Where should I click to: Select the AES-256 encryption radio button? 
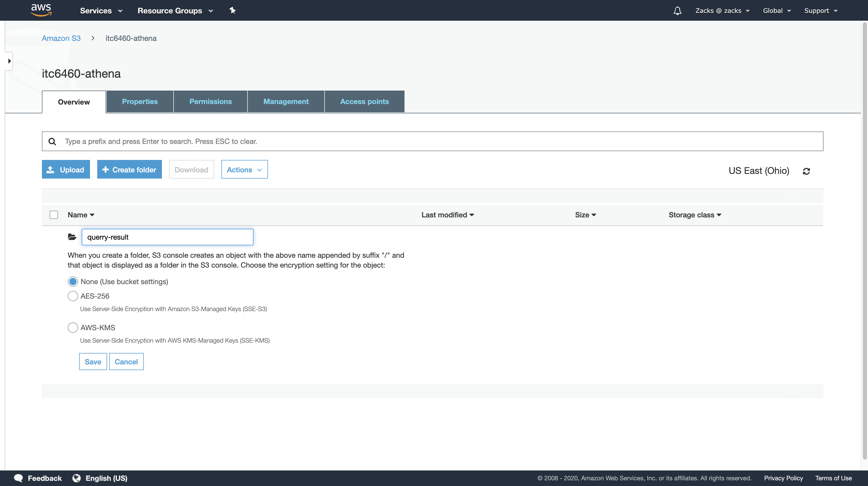click(73, 296)
